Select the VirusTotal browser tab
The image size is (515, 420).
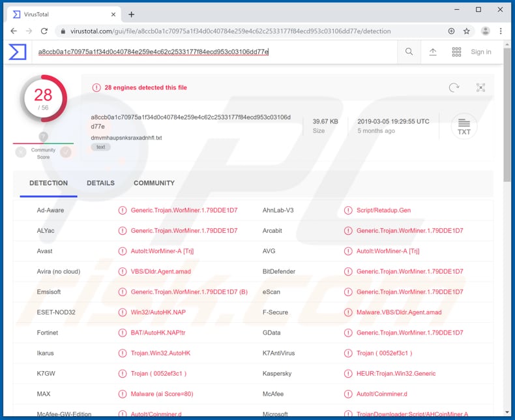pos(64,14)
